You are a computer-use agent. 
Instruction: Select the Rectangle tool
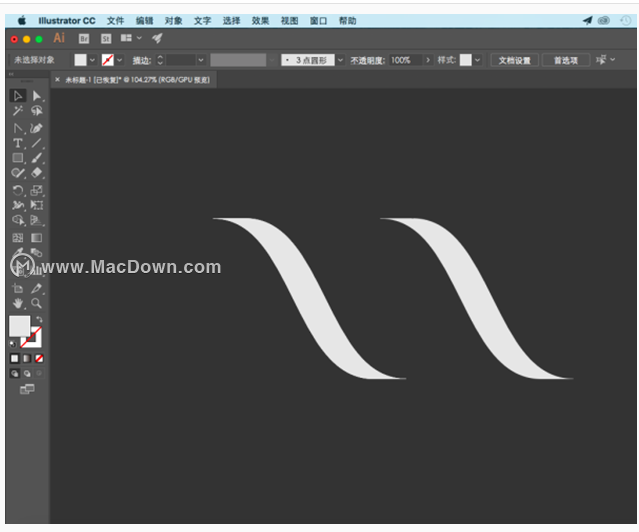pos(18,158)
